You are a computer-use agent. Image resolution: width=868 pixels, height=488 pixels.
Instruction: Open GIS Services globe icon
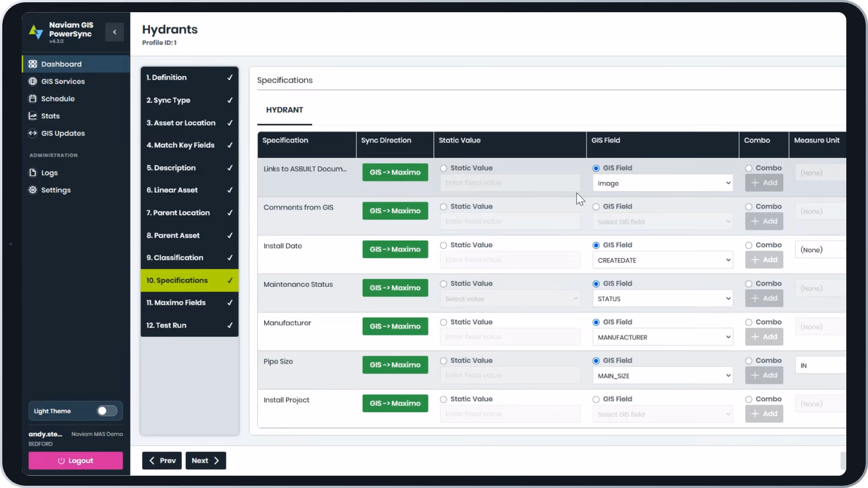pyautogui.click(x=33, y=81)
